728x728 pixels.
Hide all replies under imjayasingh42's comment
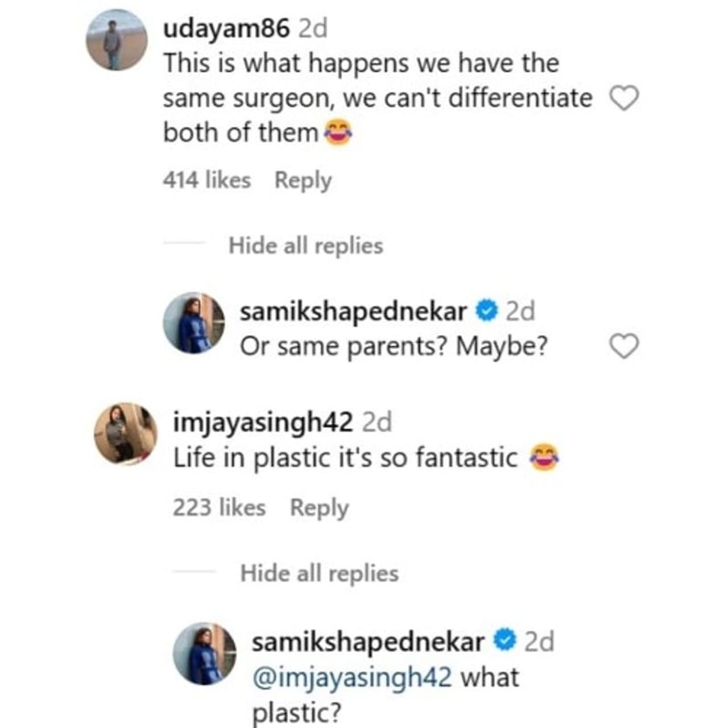coord(319,573)
